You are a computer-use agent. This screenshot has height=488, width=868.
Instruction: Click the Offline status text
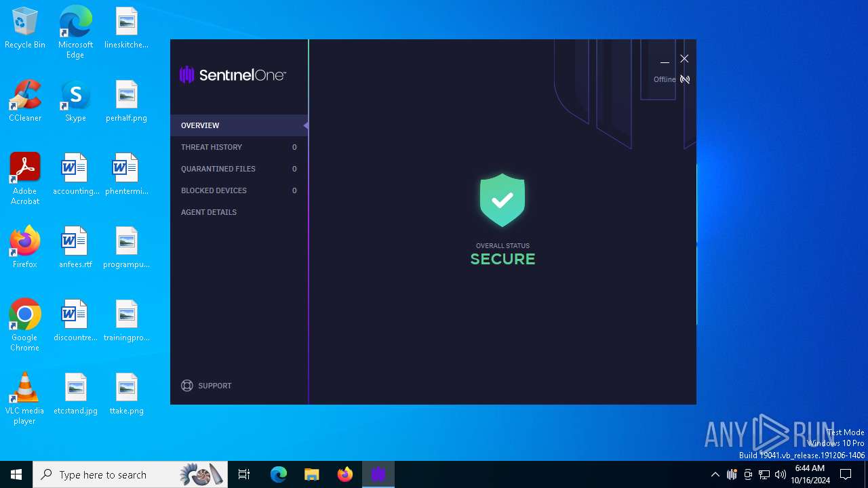(665, 79)
